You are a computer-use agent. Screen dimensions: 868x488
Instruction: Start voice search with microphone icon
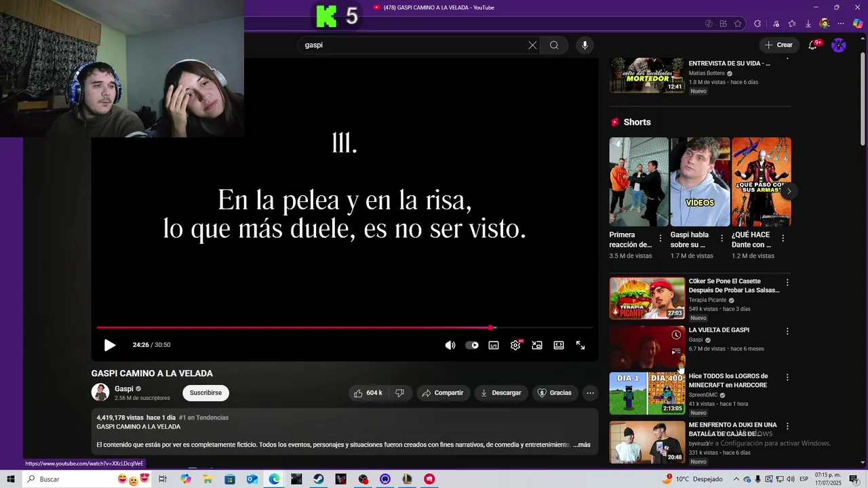click(x=585, y=45)
